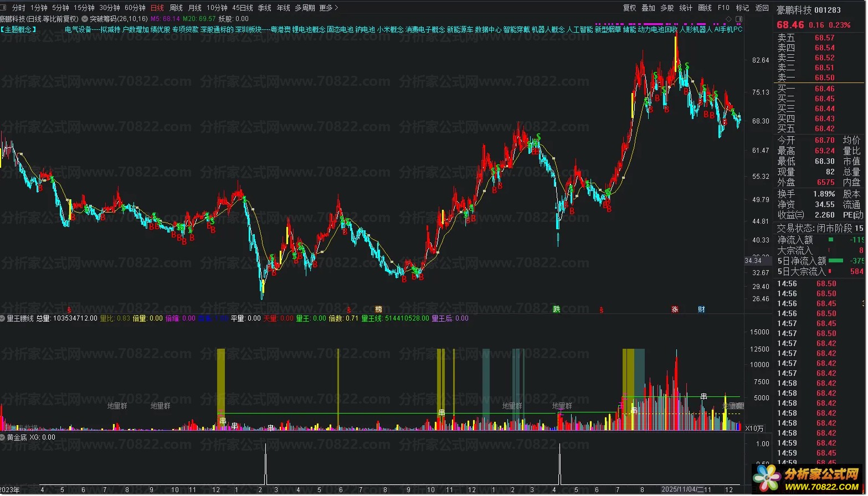Expand the 突破筹码 indicator dropdown arrow
The width and height of the screenshot is (868, 496).
tap(84, 18)
